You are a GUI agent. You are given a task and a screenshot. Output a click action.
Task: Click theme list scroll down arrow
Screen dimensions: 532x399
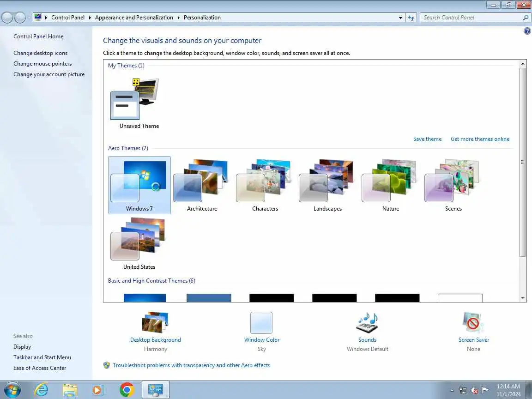point(522,298)
